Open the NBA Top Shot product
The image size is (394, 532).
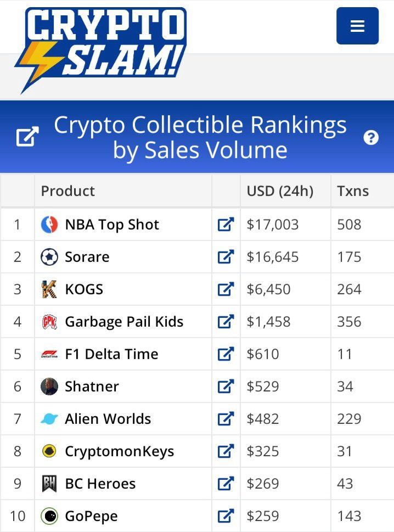click(x=112, y=225)
